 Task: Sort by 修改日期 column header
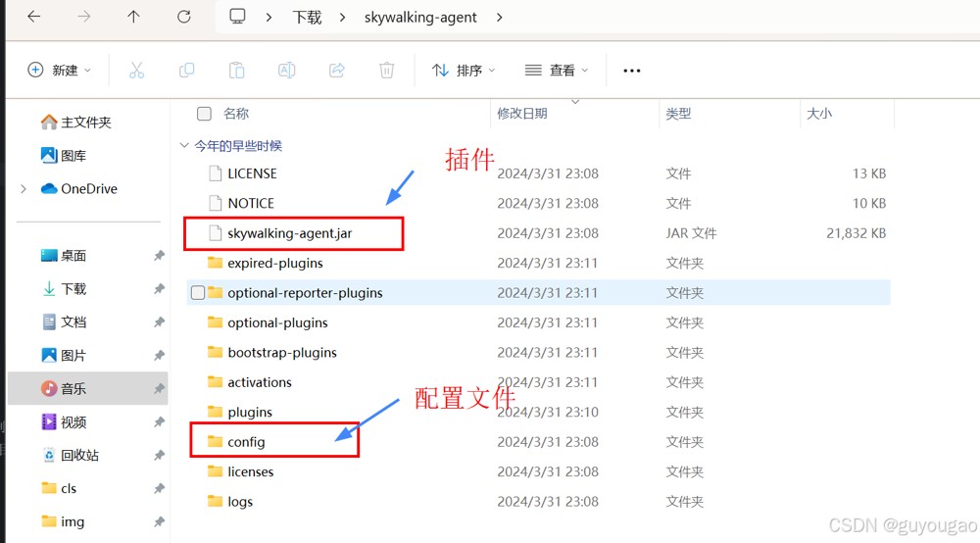[522, 113]
